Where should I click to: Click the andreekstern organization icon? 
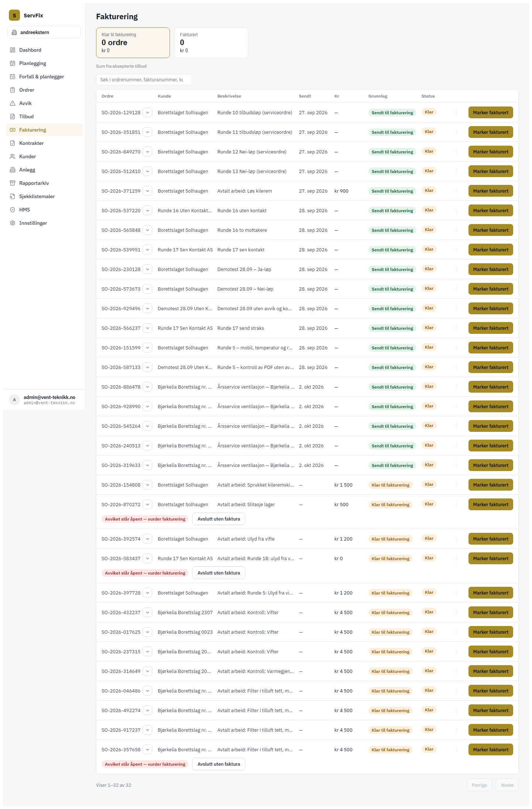(x=14, y=32)
